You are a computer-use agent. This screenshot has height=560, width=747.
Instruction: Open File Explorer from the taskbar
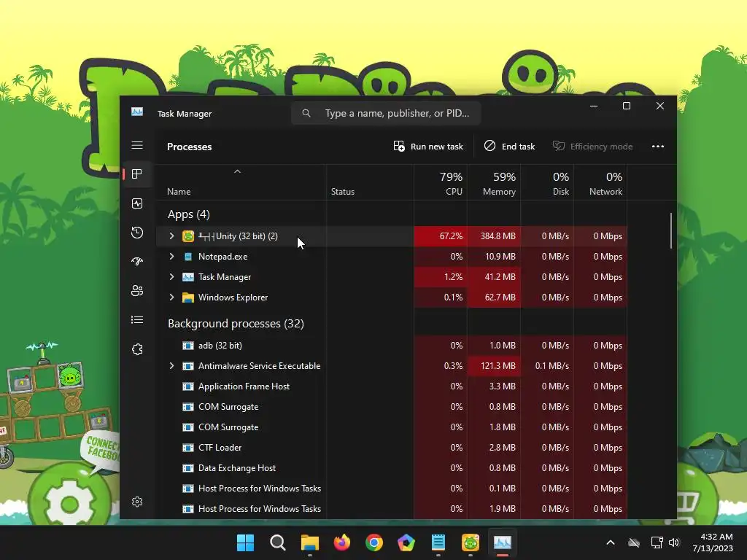point(309,542)
